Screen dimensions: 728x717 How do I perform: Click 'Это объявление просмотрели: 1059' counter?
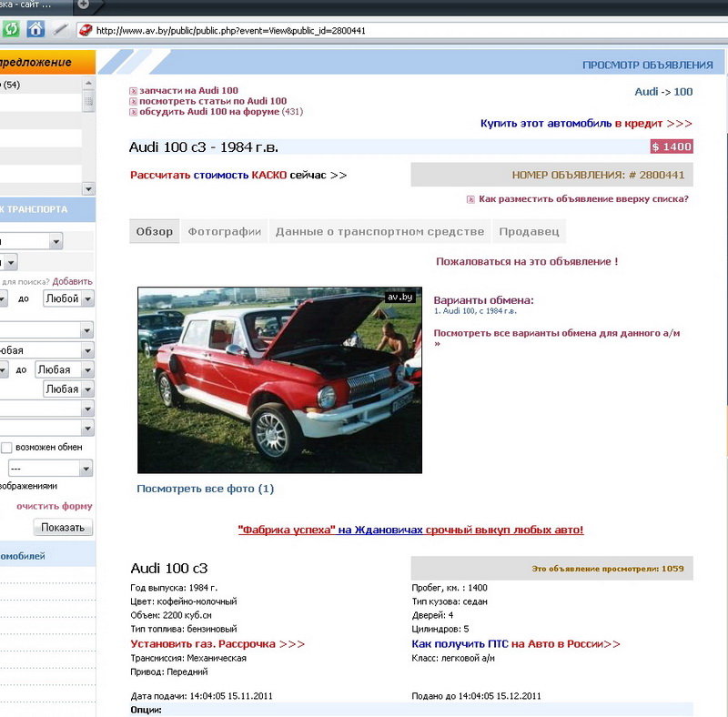click(x=608, y=569)
